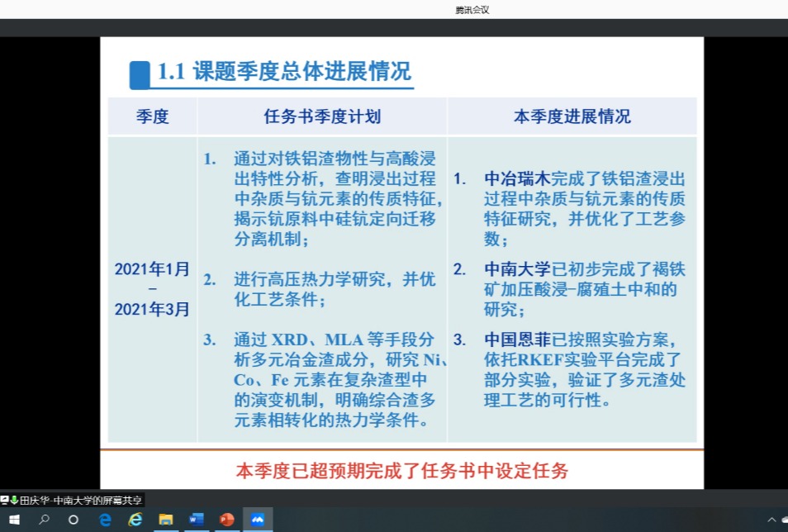Launch Internet Explorer from the taskbar
Screen dimensions: 788x532
(x=135, y=520)
